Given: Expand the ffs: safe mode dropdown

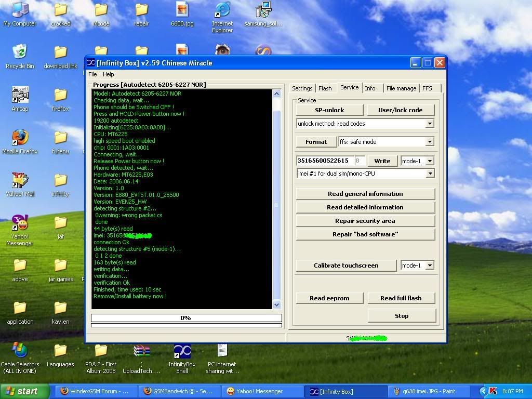Looking at the screenshot, I should [430, 142].
